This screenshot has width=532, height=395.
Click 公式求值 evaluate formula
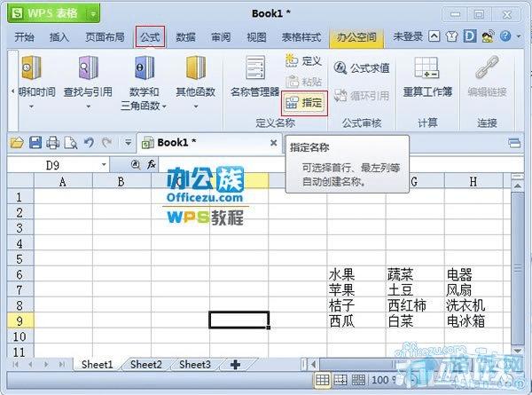tap(362, 68)
